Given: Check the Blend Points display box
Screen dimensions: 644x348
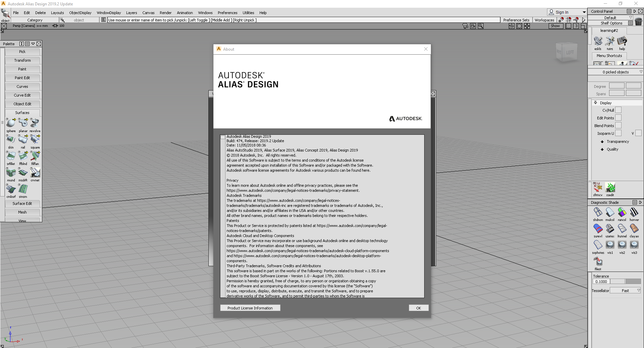Looking at the screenshot, I should (618, 125).
